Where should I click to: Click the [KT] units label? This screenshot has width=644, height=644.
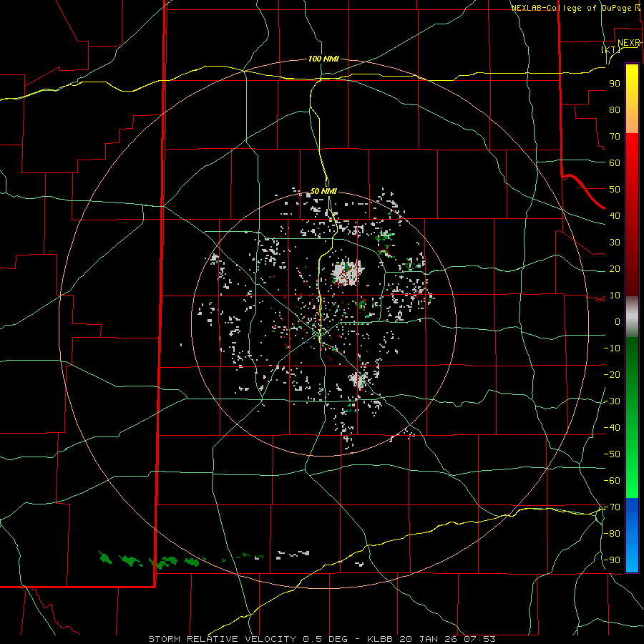610,49
